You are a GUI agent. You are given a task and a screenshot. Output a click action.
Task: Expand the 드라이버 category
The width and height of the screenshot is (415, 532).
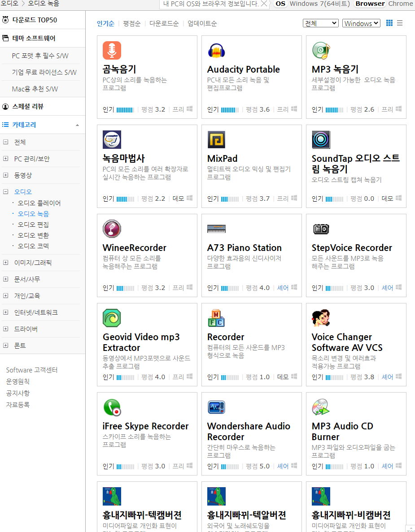pyautogui.click(x=5, y=329)
